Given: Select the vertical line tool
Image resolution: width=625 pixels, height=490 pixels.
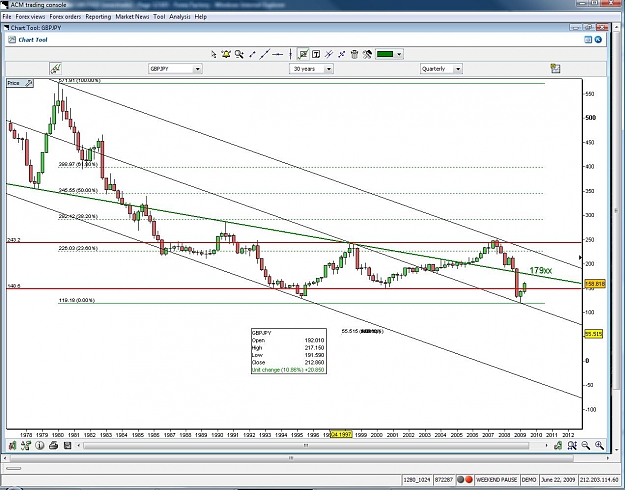Looking at the screenshot, I should [x=291, y=54].
